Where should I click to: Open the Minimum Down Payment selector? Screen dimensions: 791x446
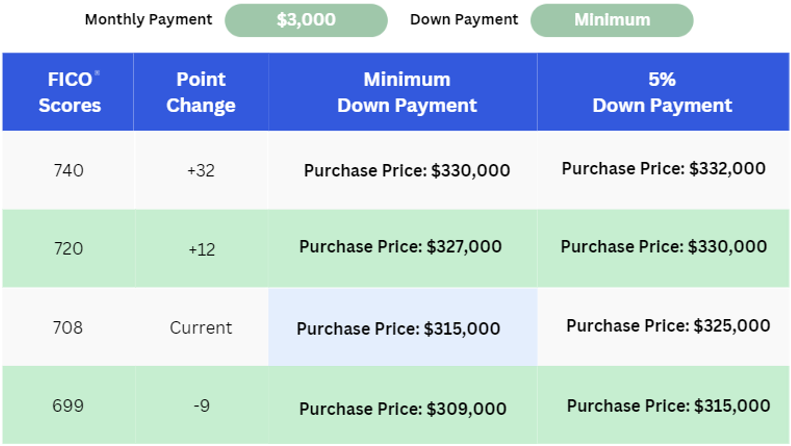611,20
